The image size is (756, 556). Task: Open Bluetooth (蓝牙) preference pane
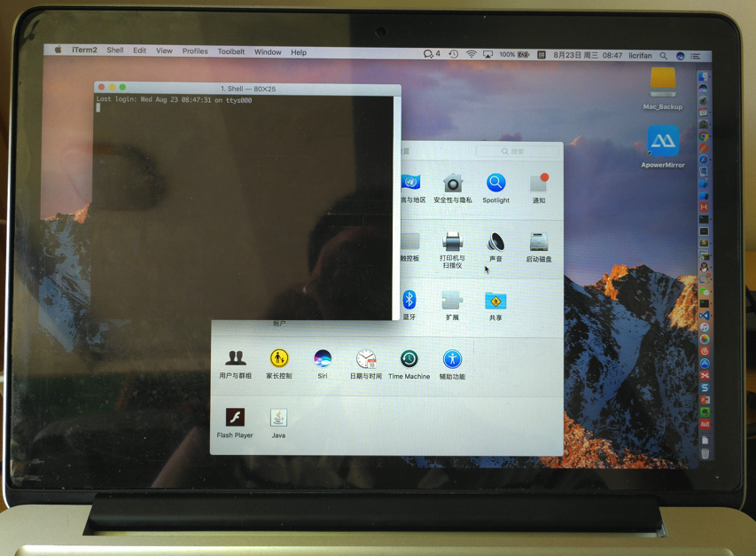(x=409, y=305)
